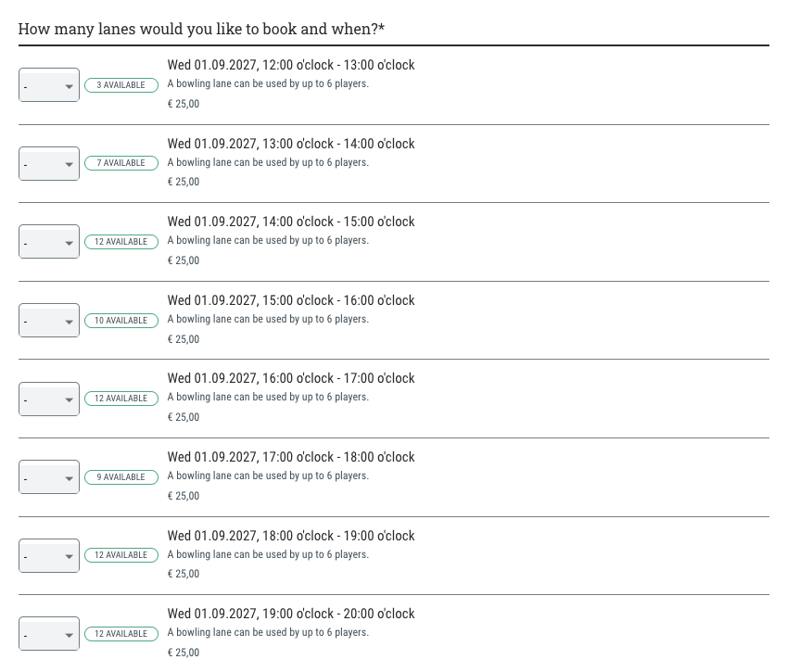Select the '12 AVAILABLE' pill next to 14:00

pyautogui.click(x=121, y=241)
